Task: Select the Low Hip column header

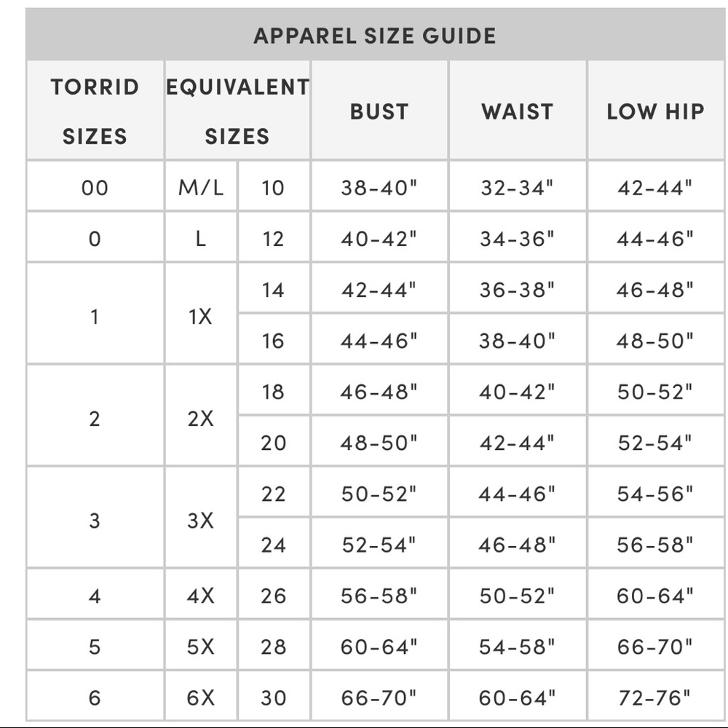Action: click(656, 111)
